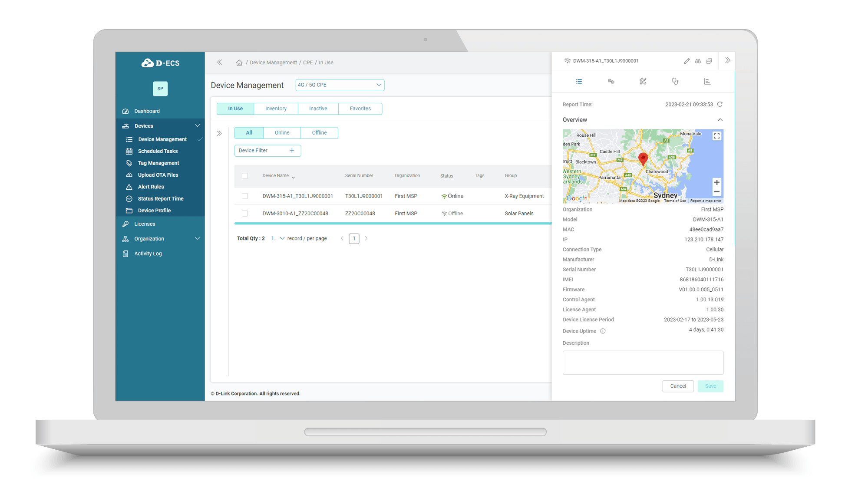Collapse the Overview section
Screen dimensions: 868x491
tap(720, 119)
